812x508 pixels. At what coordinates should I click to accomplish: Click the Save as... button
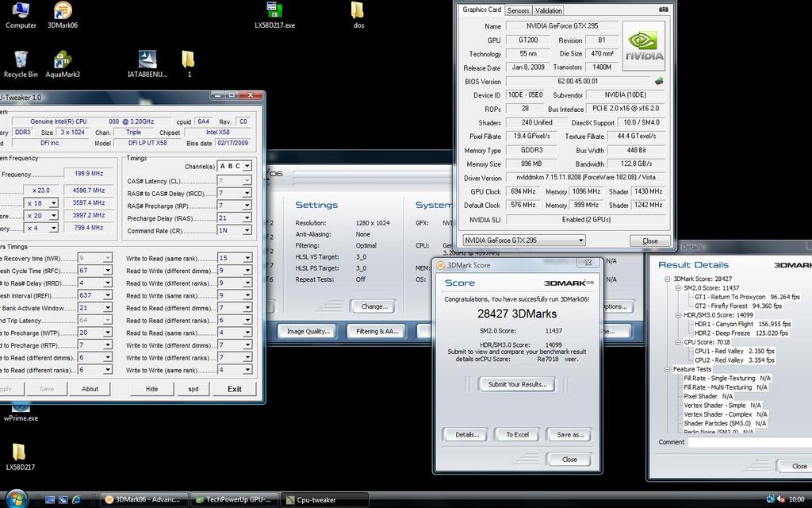click(x=570, y=435)
